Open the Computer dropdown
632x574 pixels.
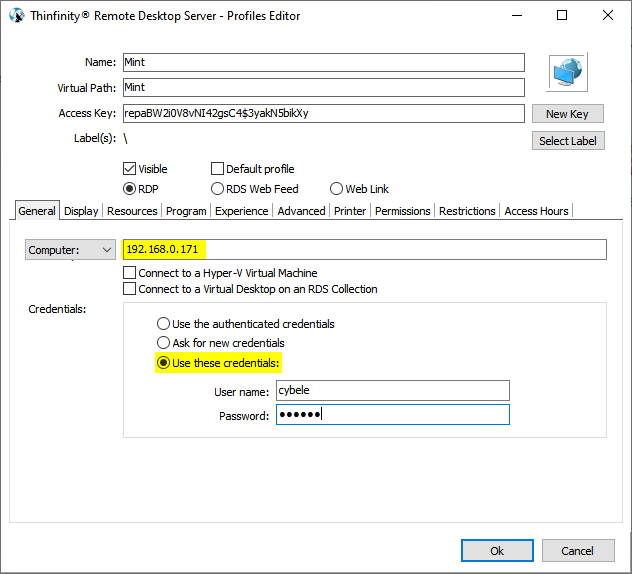coord(70,250)
